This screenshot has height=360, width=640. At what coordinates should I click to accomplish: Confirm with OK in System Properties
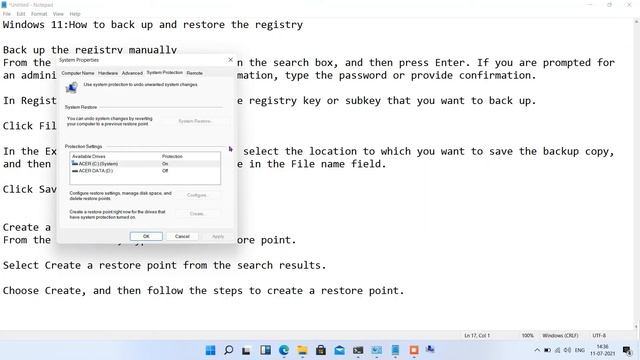tap(146, 236)
